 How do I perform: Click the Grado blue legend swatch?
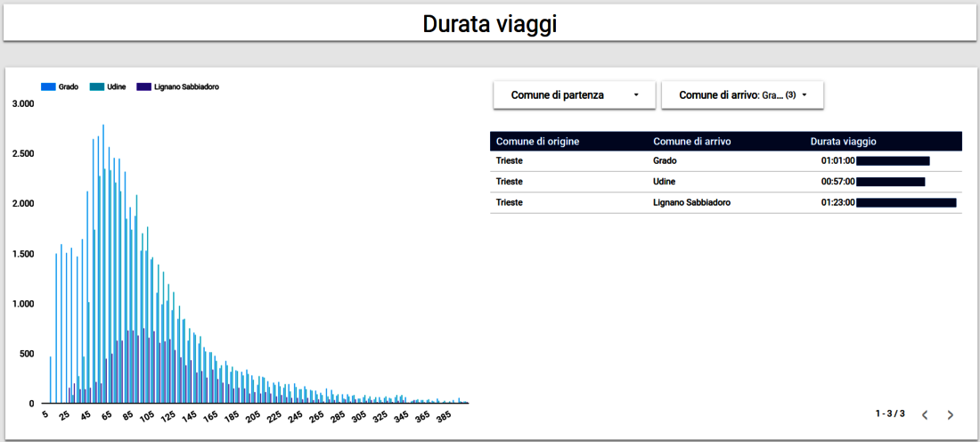pyautogui.click(x=48, y=86)
